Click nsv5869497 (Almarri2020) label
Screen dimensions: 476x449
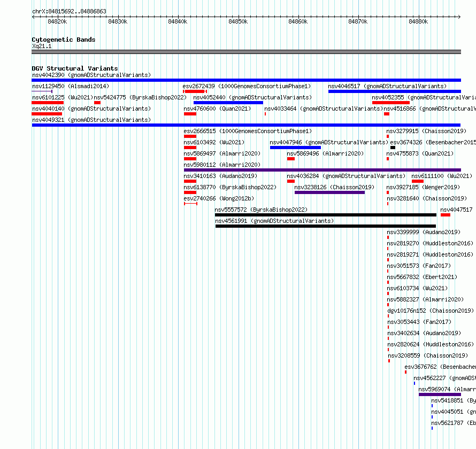[x=222, y=153]
